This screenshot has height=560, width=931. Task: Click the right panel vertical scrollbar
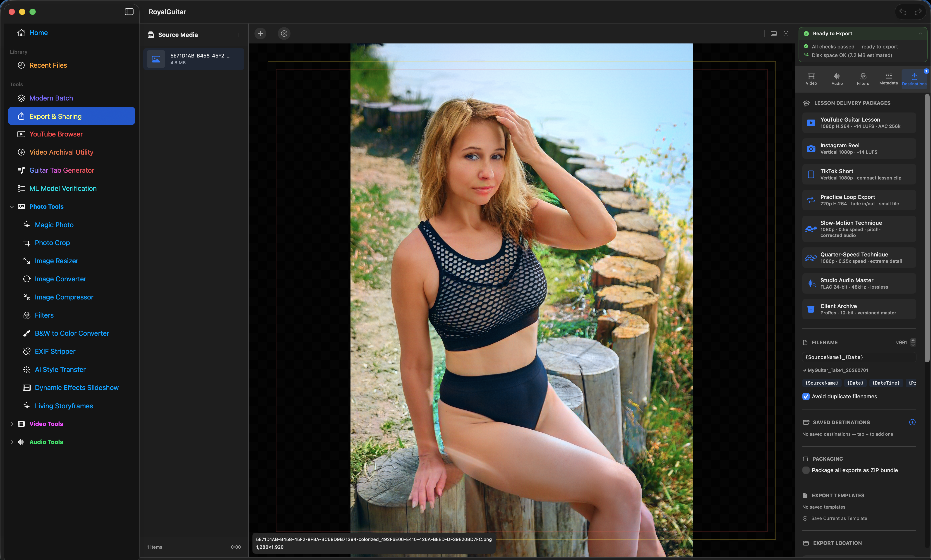(x=927, y=228)
